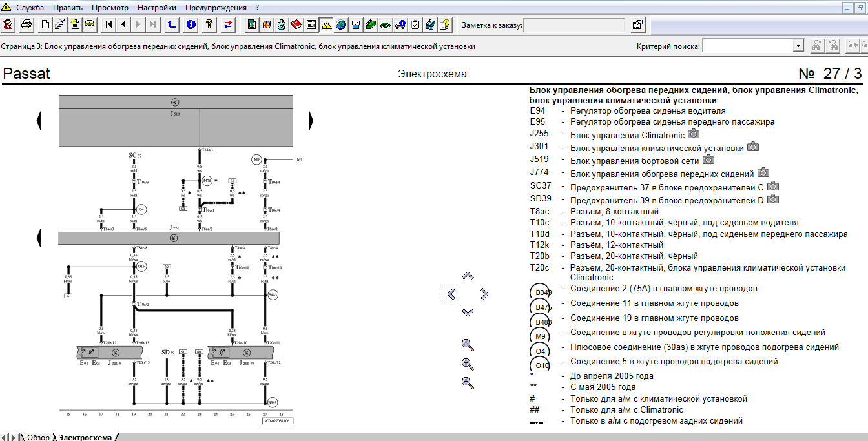The width and height of the screenshot is (868, 441).
Task: Click the zoom in magnifier with plus
Action: coord(468,364)
